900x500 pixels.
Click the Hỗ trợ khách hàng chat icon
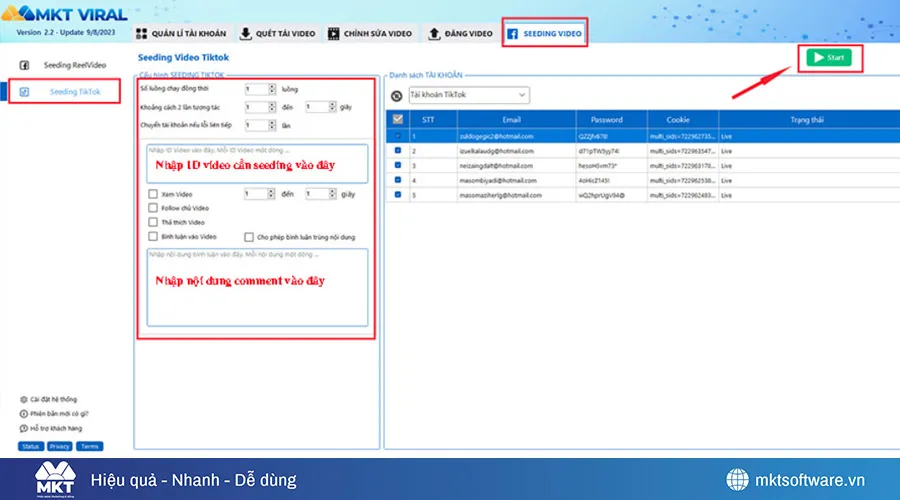23,427
